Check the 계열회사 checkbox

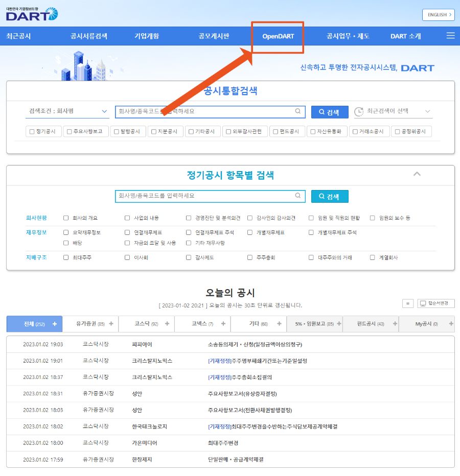[x=373, y=257]
